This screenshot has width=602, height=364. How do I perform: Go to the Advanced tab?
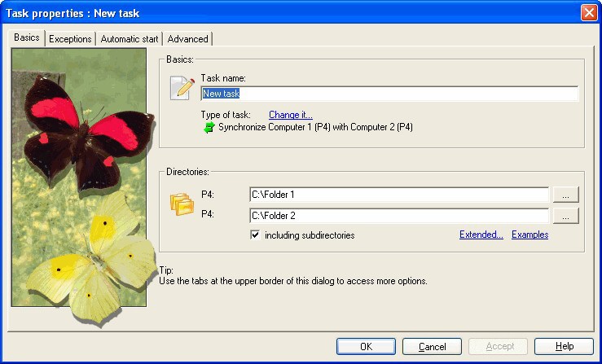187,39
